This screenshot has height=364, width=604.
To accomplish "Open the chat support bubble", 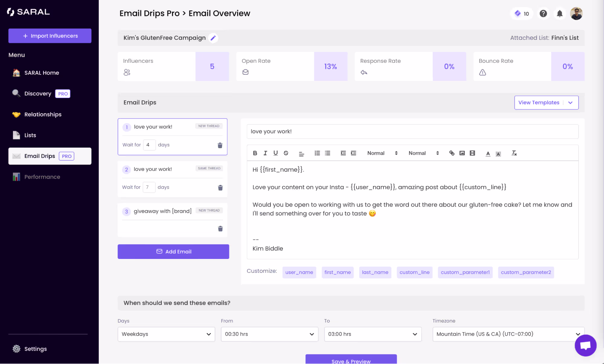I will pos(585,345).
